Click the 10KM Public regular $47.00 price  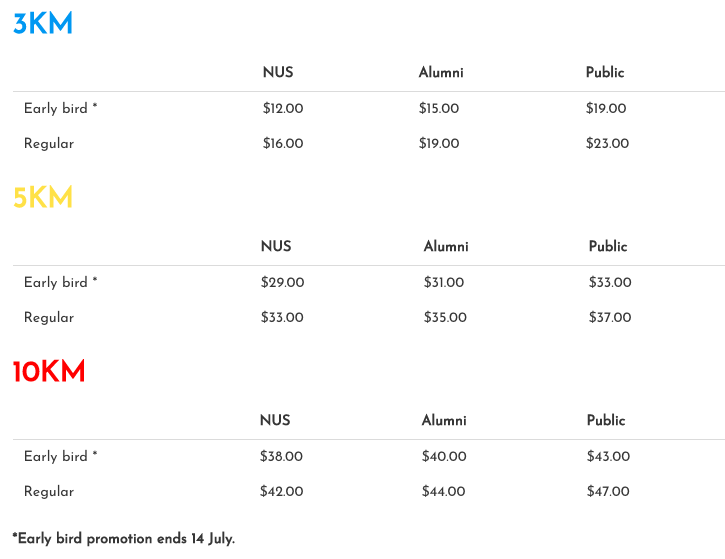pos(608,491)
